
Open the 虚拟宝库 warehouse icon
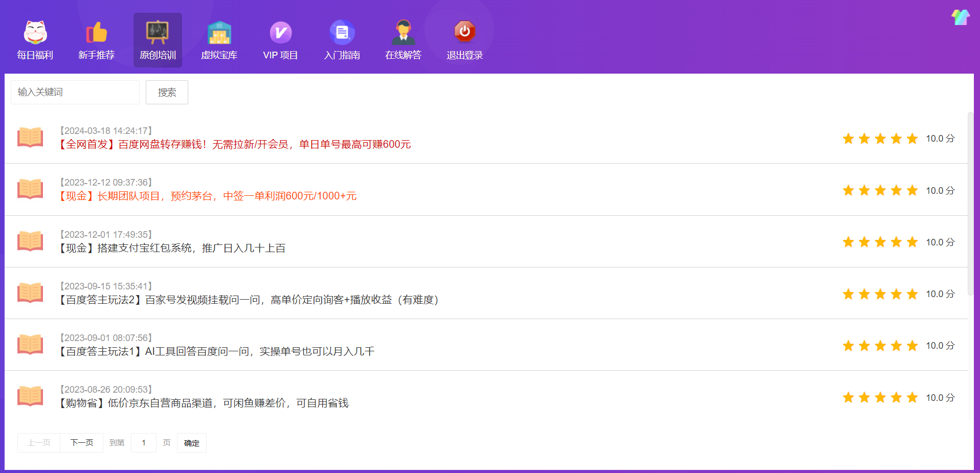[219, 32]
